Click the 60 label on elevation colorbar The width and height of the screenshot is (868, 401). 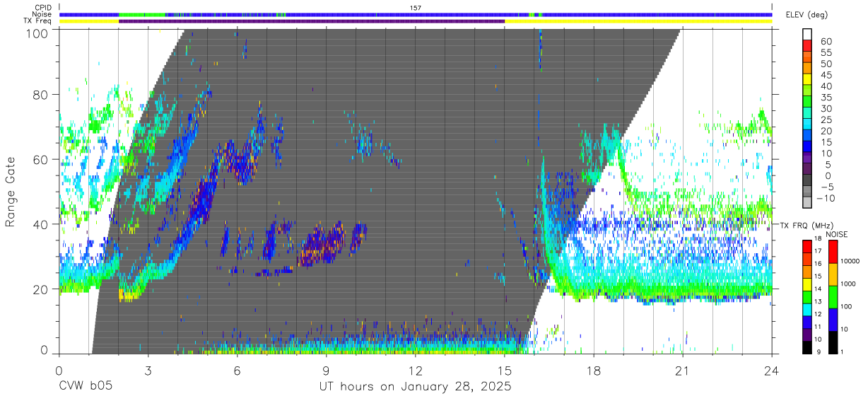click(826, 42)
